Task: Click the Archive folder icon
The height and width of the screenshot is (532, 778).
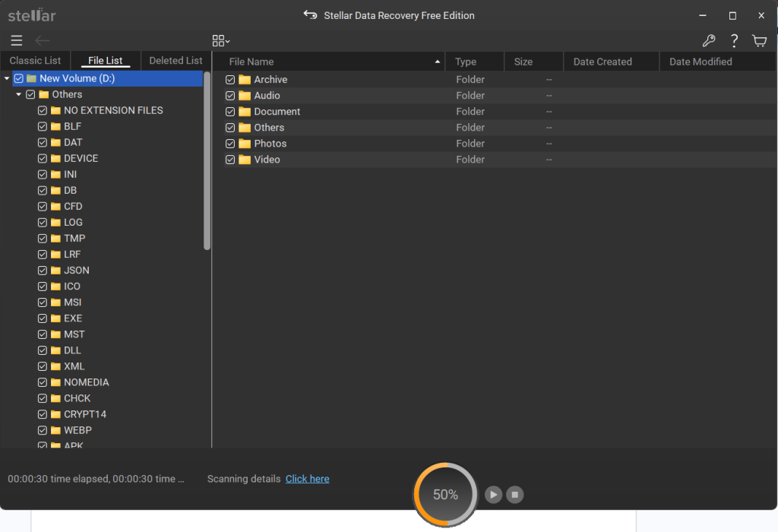Action: [x=245, y=79]
